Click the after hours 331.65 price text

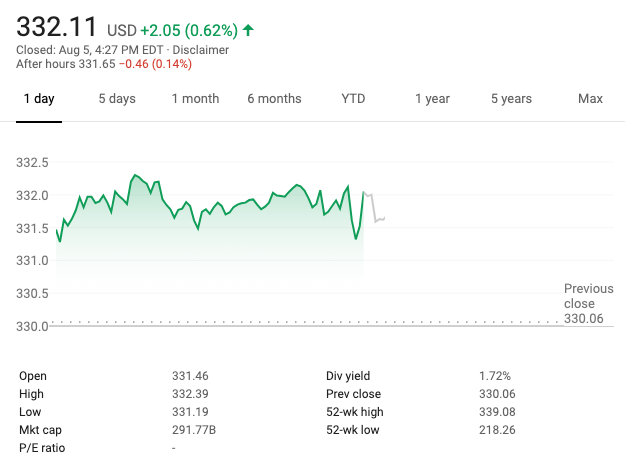click(x=96, y=65)
